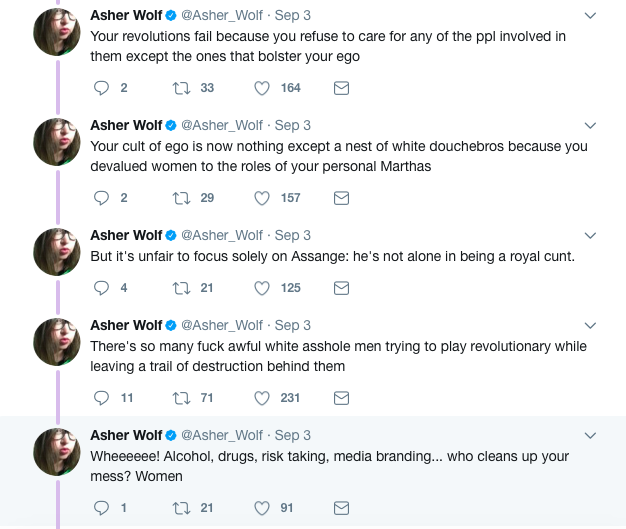Reply to the tweet with 11 replies
This screenshot has width=626, height=529.
pyautogui.click(x=100, y=398)
